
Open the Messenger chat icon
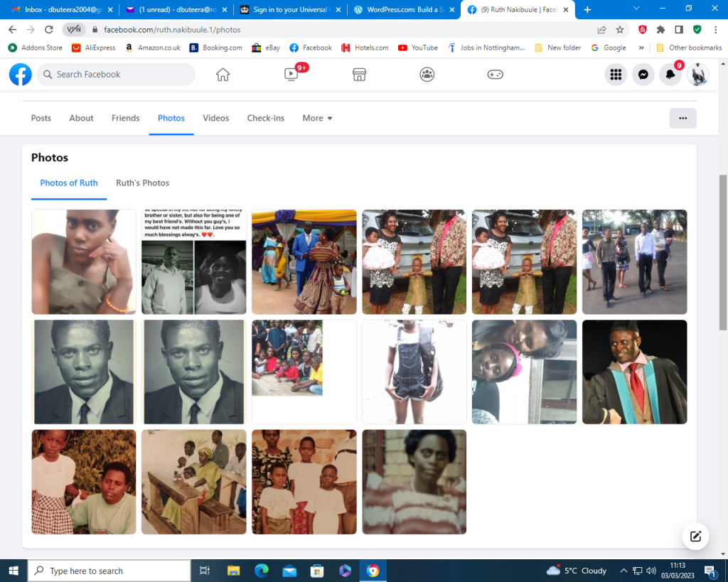click(x=643, y=75)
